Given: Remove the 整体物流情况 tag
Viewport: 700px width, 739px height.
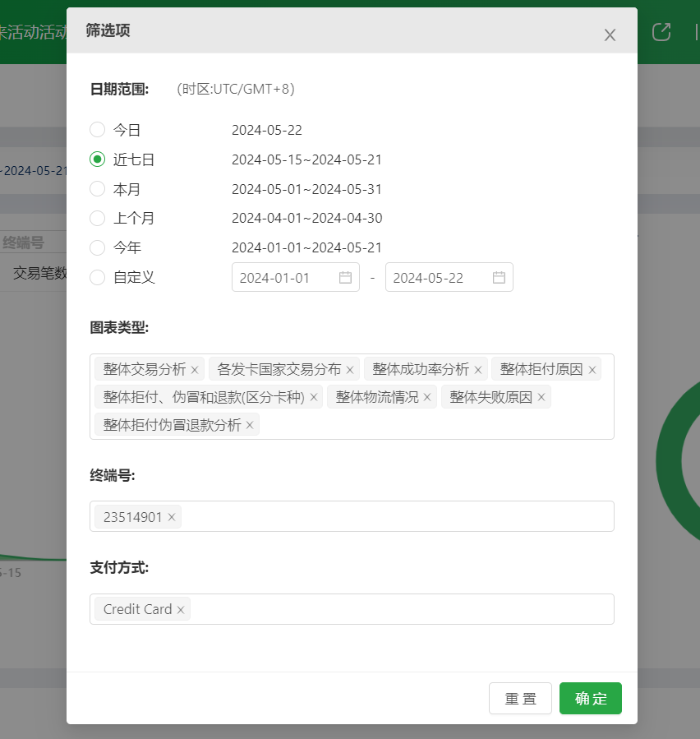Looking at the screenshot, I should click(x=427, y=398).
